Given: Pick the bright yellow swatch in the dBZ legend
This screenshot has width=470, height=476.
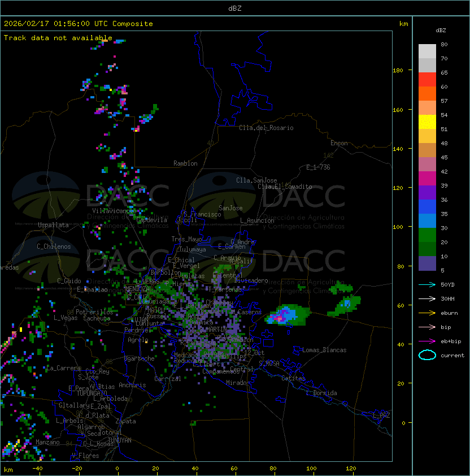Looking at the screenshot, I should pyautogui.click(x=427, y=122).
